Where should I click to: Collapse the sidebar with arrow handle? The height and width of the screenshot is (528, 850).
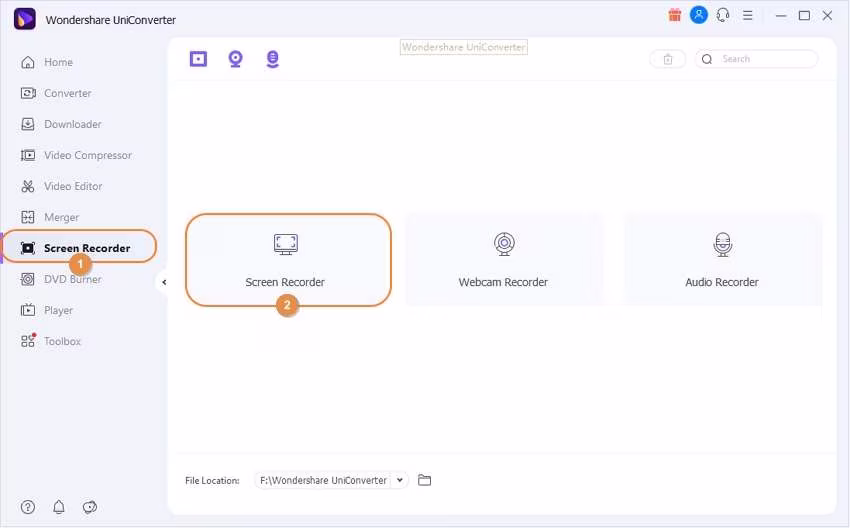164,282
